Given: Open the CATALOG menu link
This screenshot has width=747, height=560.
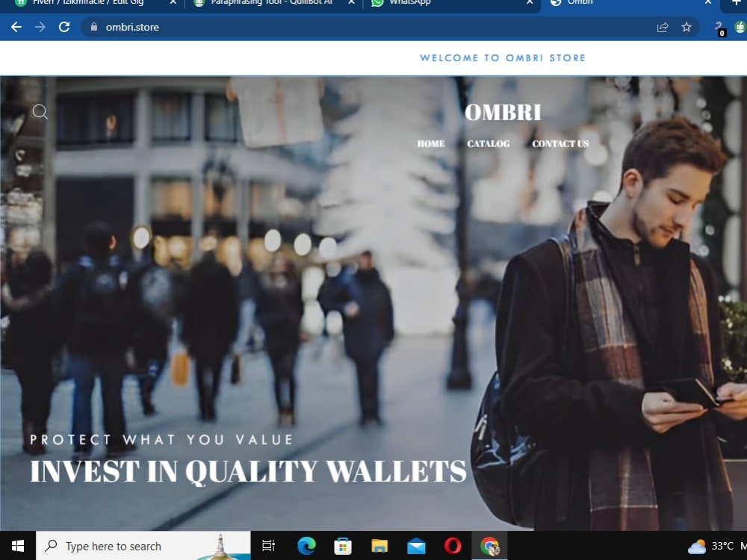Looking at the screenshot, I should (x=489, y=144).
